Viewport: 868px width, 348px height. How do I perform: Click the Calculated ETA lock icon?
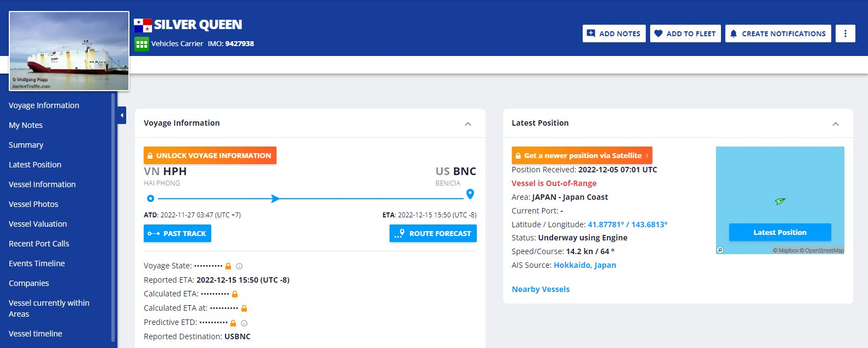(235, 294)
